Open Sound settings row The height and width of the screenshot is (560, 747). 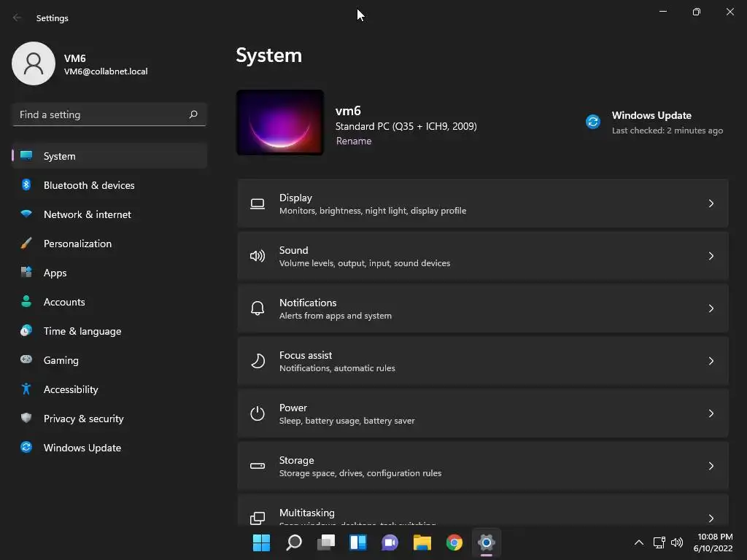pos(483,256)
